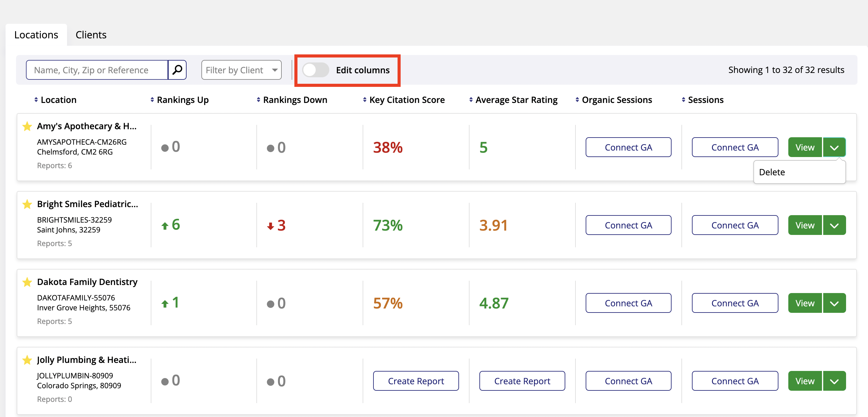The width and height of the screenshot is (868, 417).
Task: Open Dakota Family Dentistry location name
Action: [87, 282]
